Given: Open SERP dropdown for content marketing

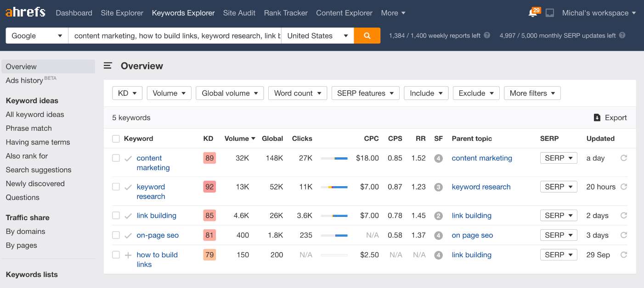Looking at the screenshot, I should [x=559, y=158].
